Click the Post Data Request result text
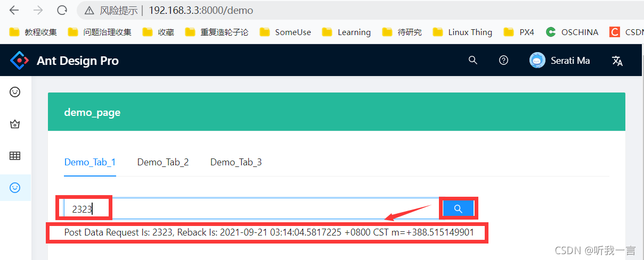Screen dimensions: 644x260 tap(269, 232)
